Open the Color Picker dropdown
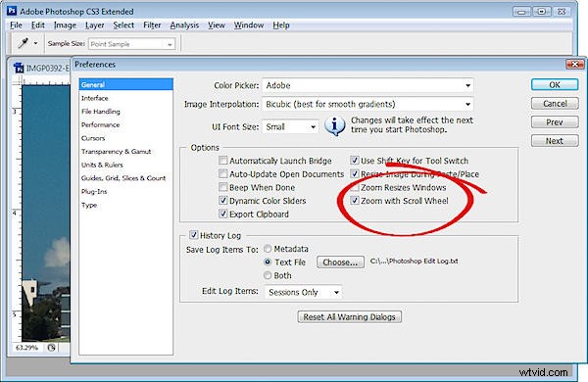 pos(367,85)
